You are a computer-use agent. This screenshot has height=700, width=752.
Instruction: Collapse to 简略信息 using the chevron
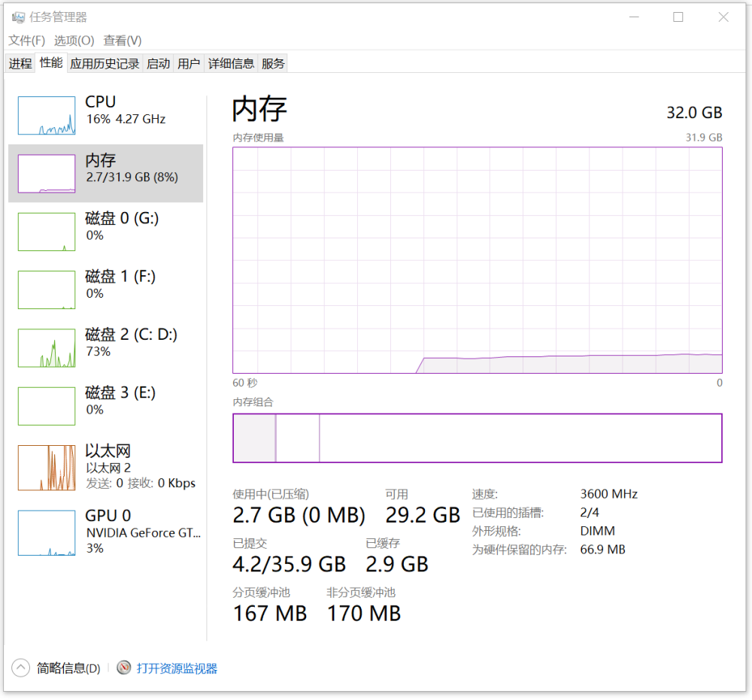pyautogui.click(x=21, y=668)
